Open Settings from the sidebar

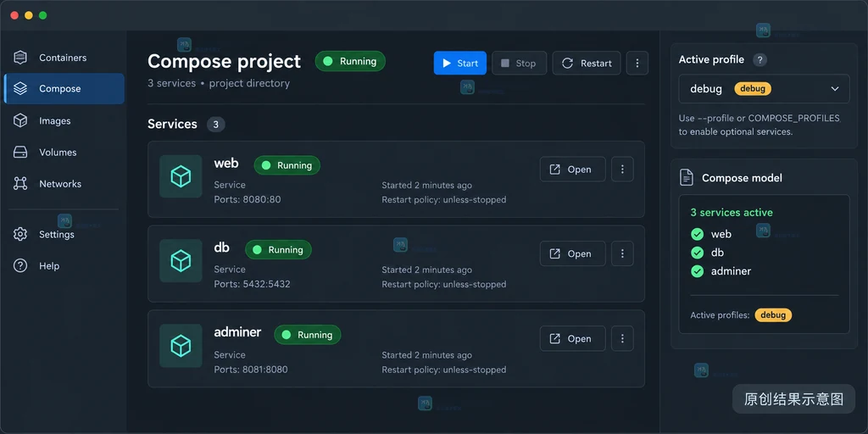64,234
